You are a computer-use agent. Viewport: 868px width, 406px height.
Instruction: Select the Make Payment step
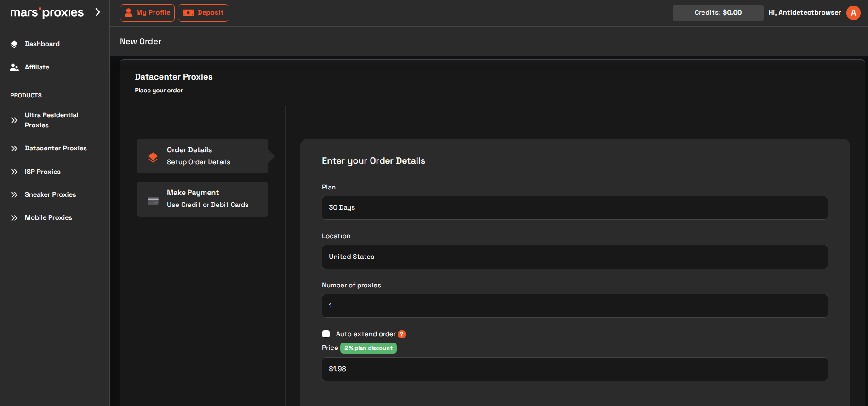coord(202,199)
